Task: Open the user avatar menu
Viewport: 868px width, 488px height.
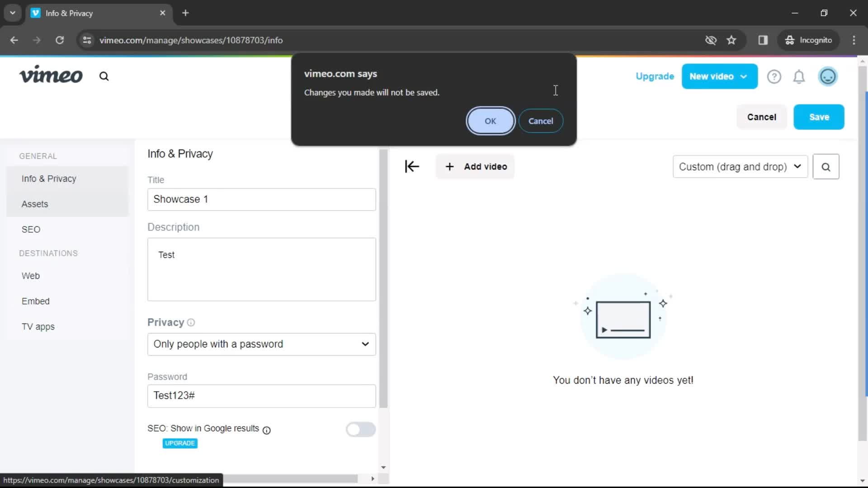Action: click(x=828, y=76)
